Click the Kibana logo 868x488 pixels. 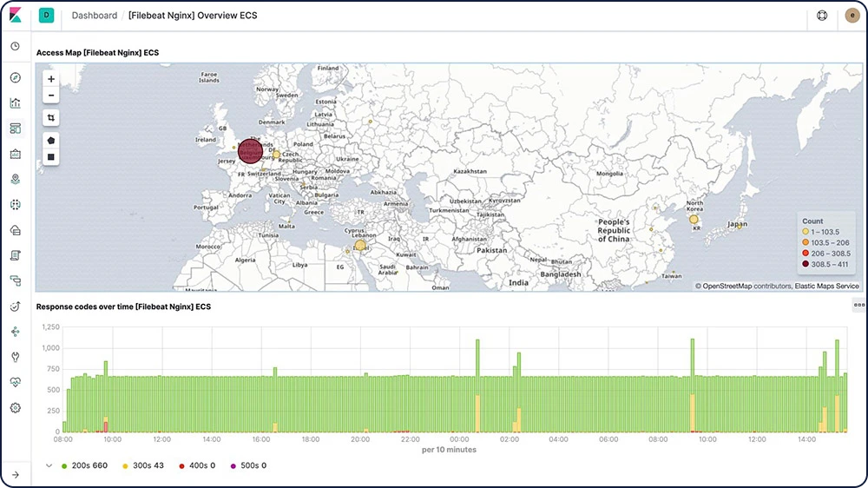coord(16,15)
